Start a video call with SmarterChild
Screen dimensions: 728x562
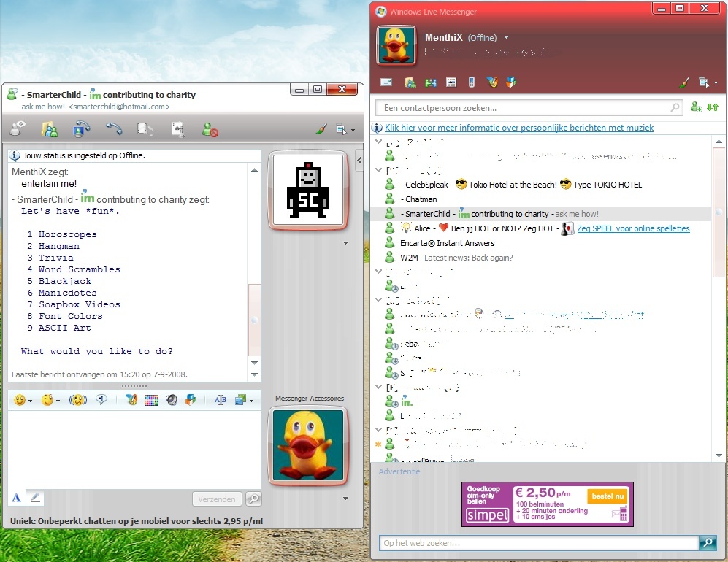[x=82, y=129]
